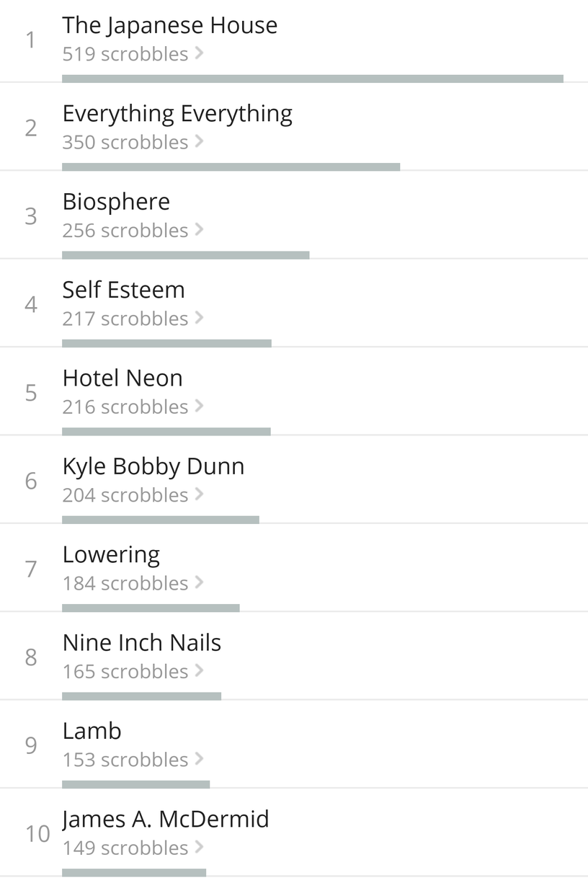The image size is (588, 883).
Task: Open The Japanese House artist page
Action: point(169,25)
